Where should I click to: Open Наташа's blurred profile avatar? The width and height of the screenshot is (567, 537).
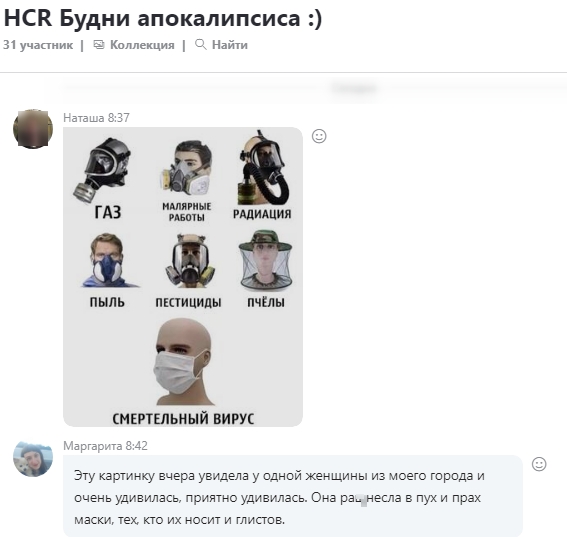click(33, 129)
